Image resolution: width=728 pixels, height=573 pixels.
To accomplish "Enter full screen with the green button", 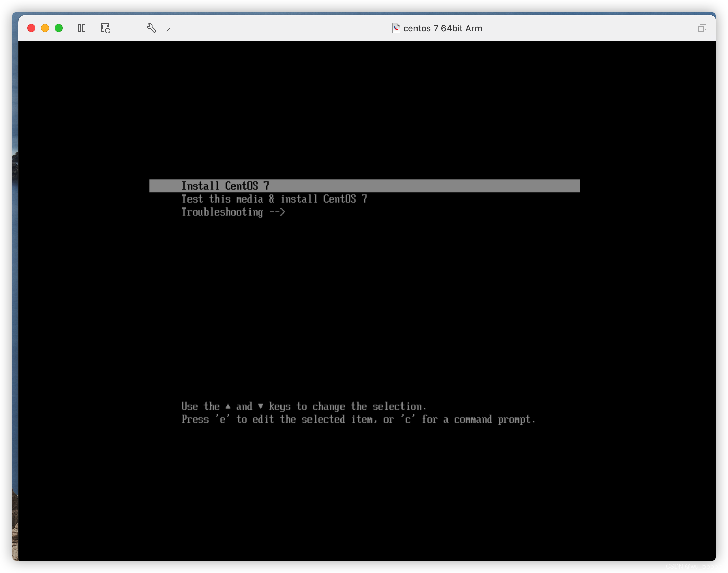I will click(59, 28).
